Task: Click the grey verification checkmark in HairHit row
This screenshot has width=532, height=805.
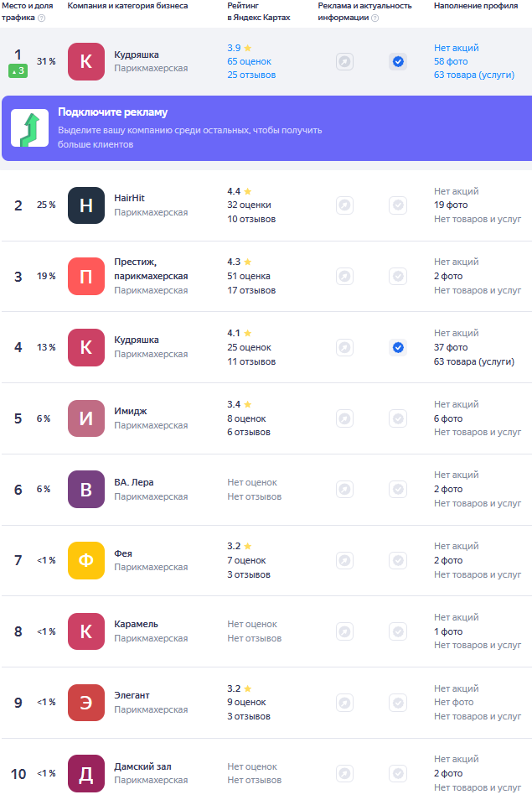Action: [x=398, y=205]
